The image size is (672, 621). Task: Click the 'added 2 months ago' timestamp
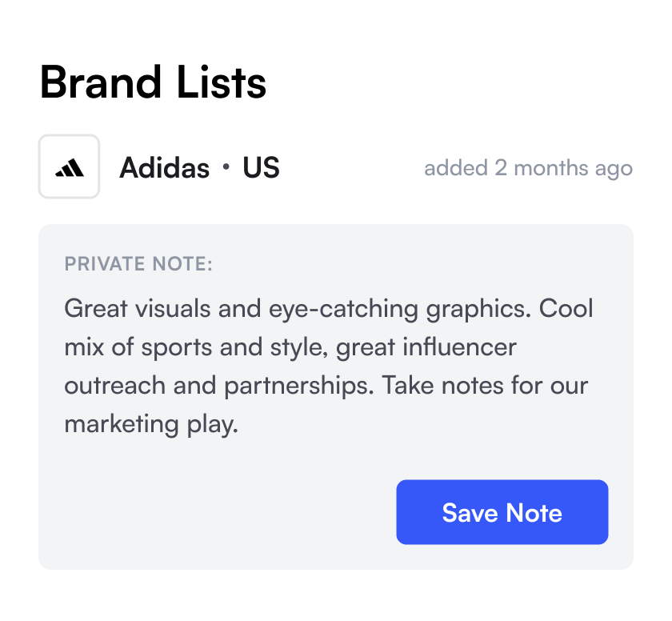pyautogui.click(x=529, y=168)
